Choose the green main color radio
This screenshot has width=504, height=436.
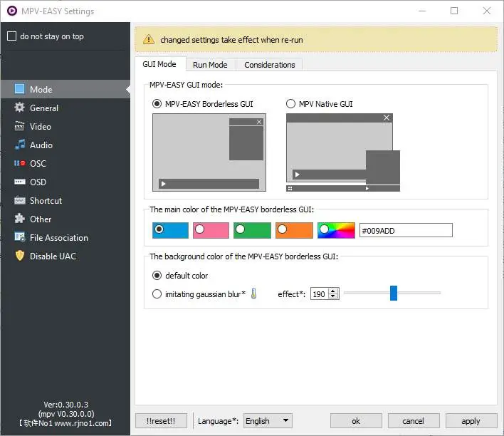pos(240,229)
